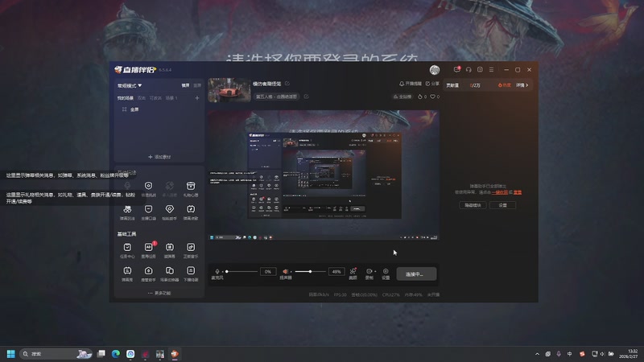The width and height of the screenshot is (644, 362).
Task: Open Microsoft Edge from the taskbar
Action: (116, 354)
